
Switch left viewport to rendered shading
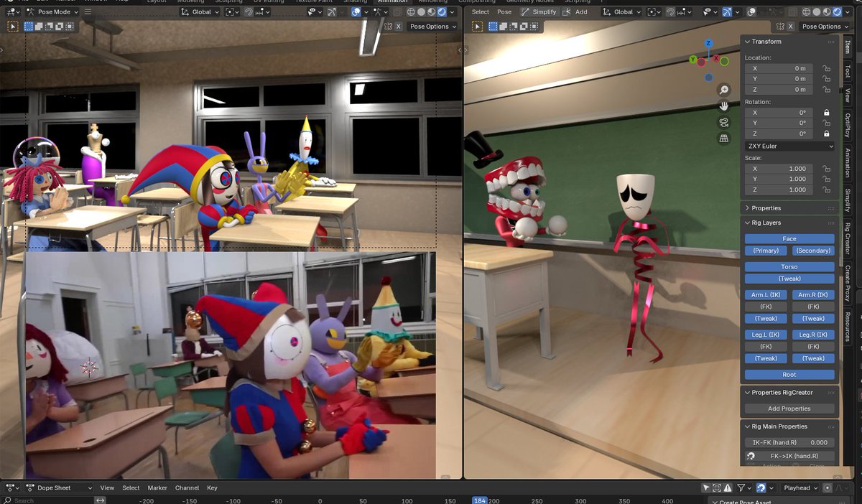(x=441, y=11)
